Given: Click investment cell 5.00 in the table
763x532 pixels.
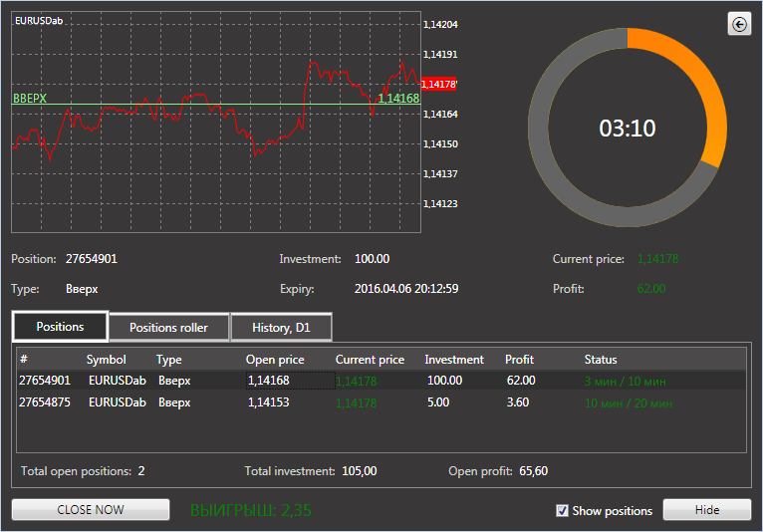Looking at the screenshot, I should [x=438, y=402].
